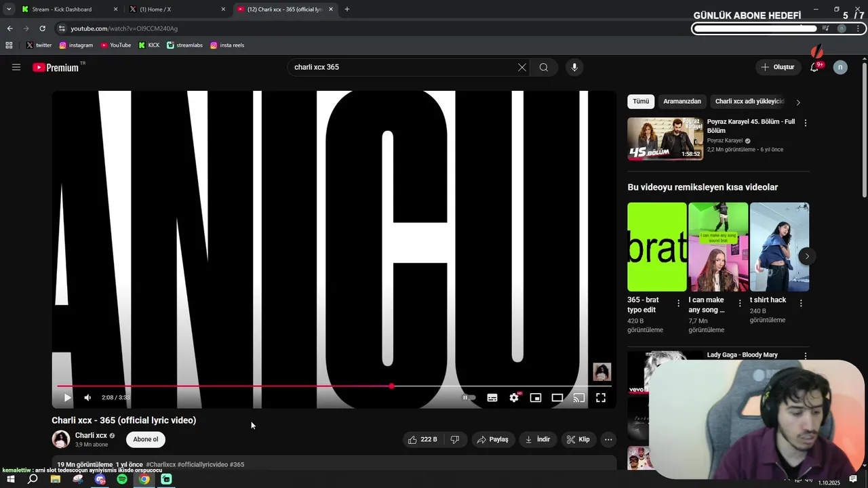Open options for Poyraz Karayel video
The image size is (868, 488).
806,123
